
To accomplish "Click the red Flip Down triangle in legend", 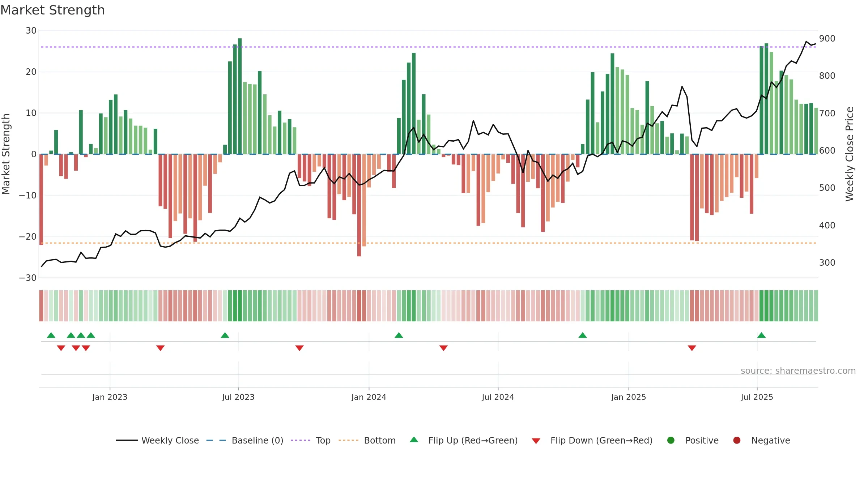I will point(536,441).
